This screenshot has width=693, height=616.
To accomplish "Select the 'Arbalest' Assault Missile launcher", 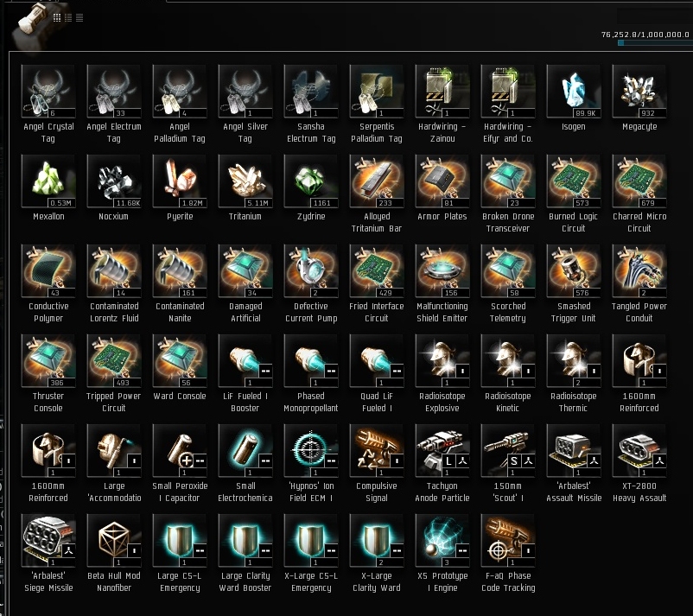I will pos(573,451).
